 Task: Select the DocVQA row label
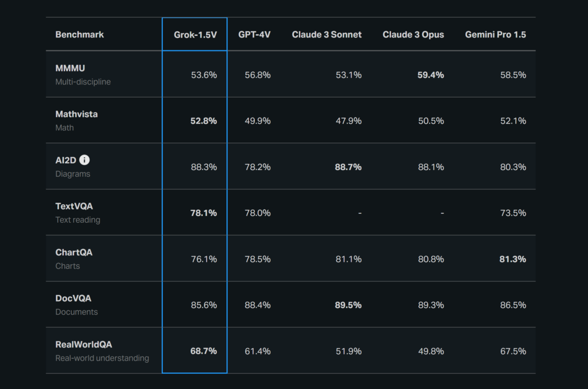click(x=73, y=298)
